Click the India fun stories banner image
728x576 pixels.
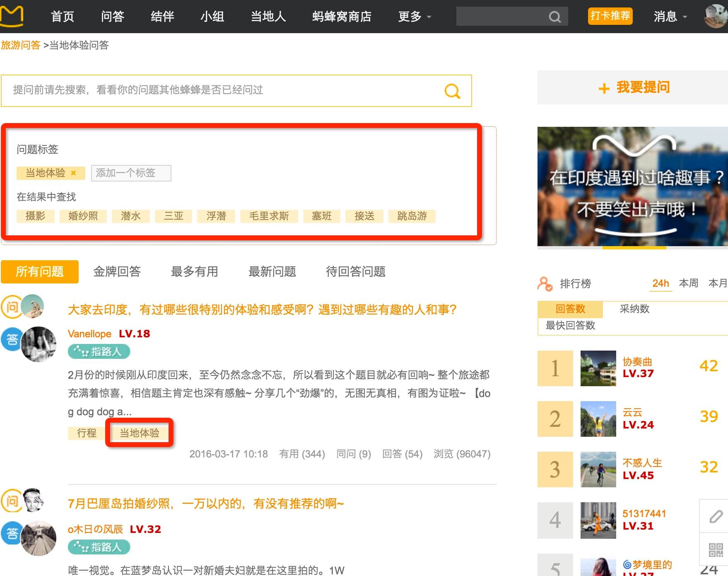click(632, 186)
